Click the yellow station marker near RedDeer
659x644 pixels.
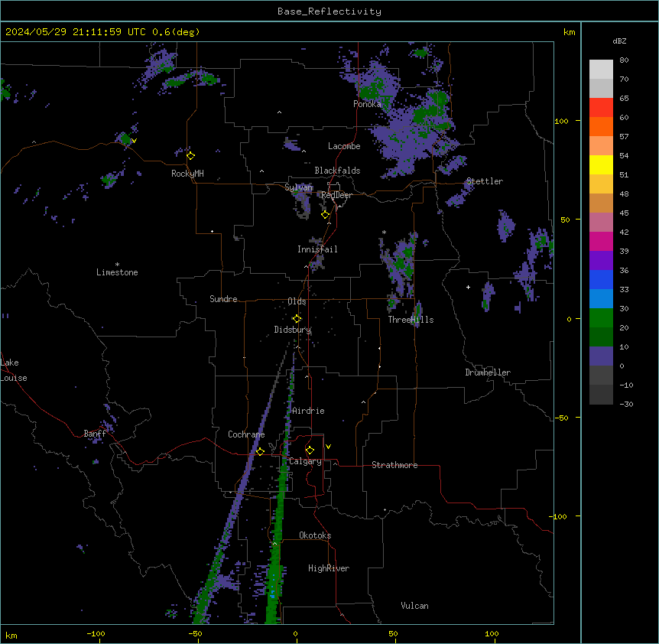(326, 214)
